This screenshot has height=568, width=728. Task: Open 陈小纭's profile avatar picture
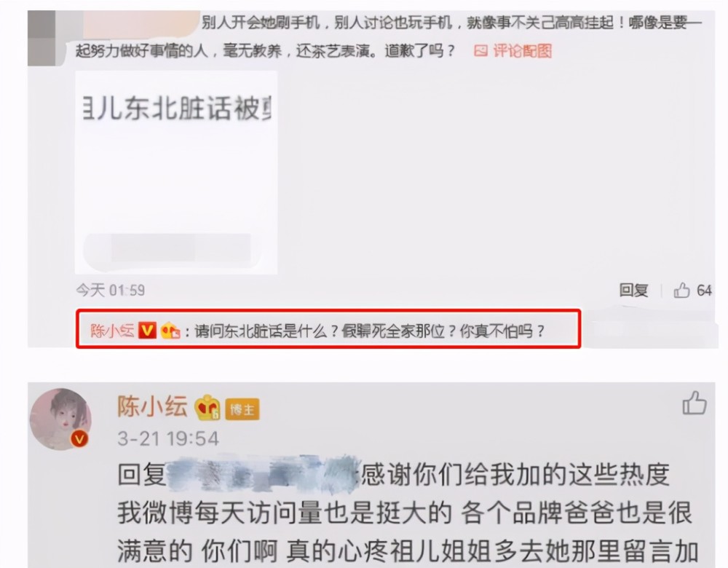click(x=60, y=419)
